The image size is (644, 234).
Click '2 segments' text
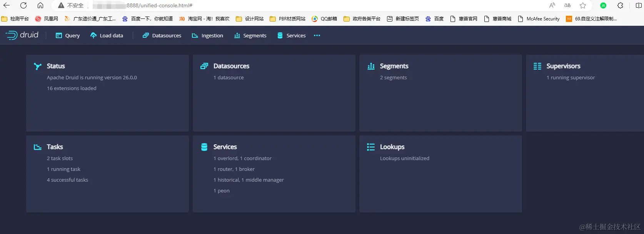pos(393,77)
